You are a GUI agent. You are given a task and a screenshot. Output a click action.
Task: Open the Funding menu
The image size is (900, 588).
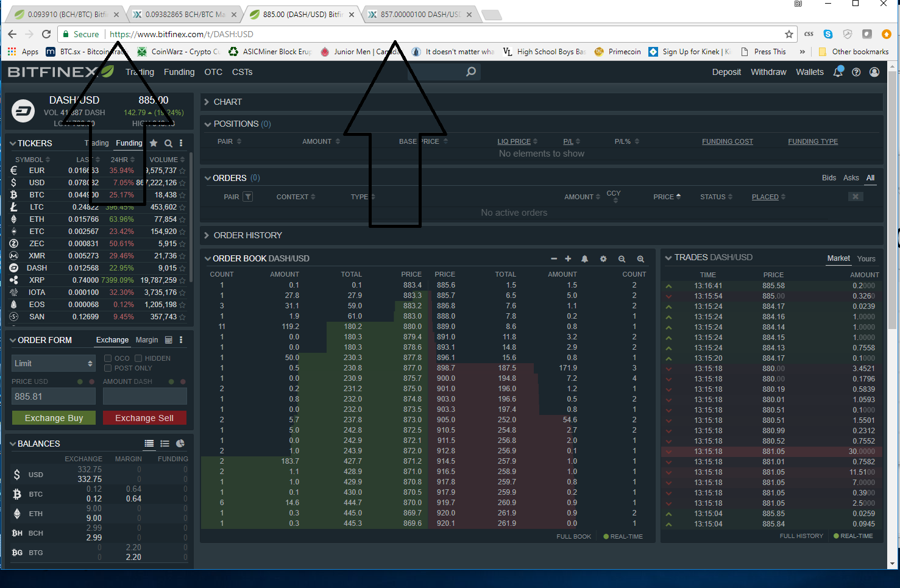click(x=179, y=72)
